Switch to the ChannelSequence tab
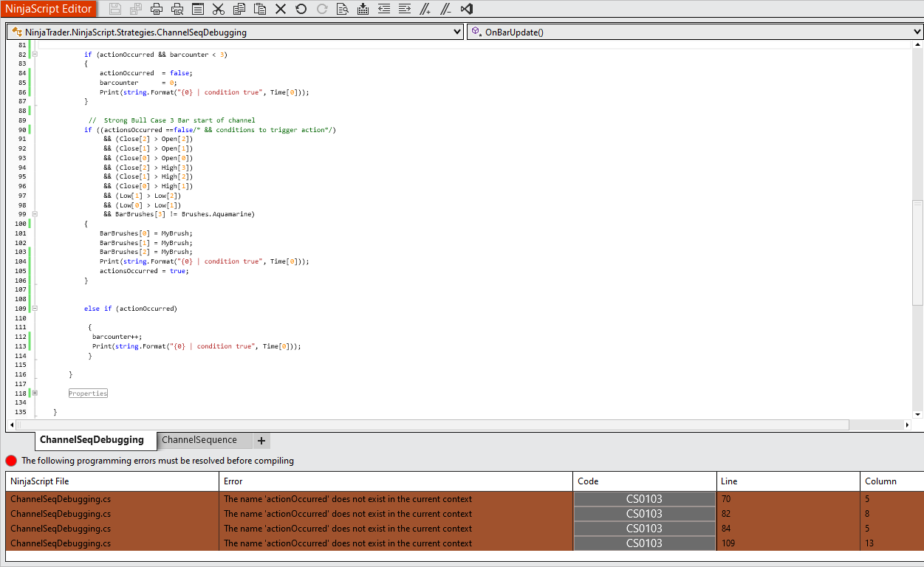This screenshot has width=924, height=567. pyautogui.click(x=199, y=440)
